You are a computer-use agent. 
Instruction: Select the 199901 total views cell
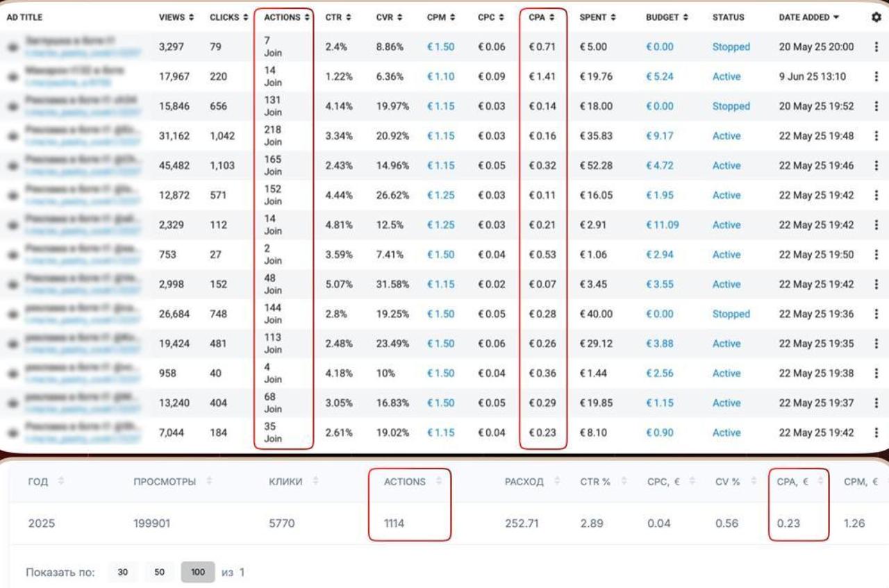tap(152, 523)
